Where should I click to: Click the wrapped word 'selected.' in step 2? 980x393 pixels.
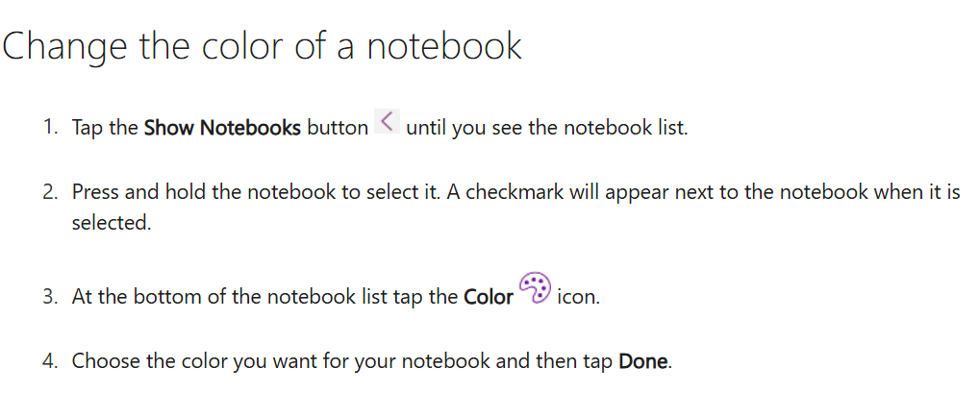(x=112, y=222)
